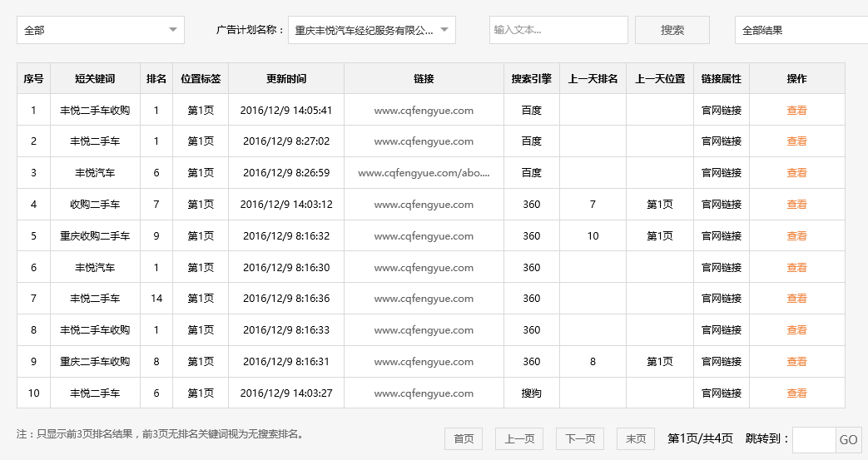Jump to 末页 last page
The height and width of the screenshot is (460, 868).
(x=636, y=439)
